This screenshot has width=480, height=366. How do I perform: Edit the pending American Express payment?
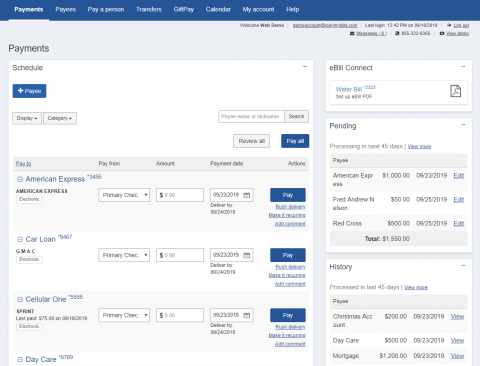click(459, 176)
